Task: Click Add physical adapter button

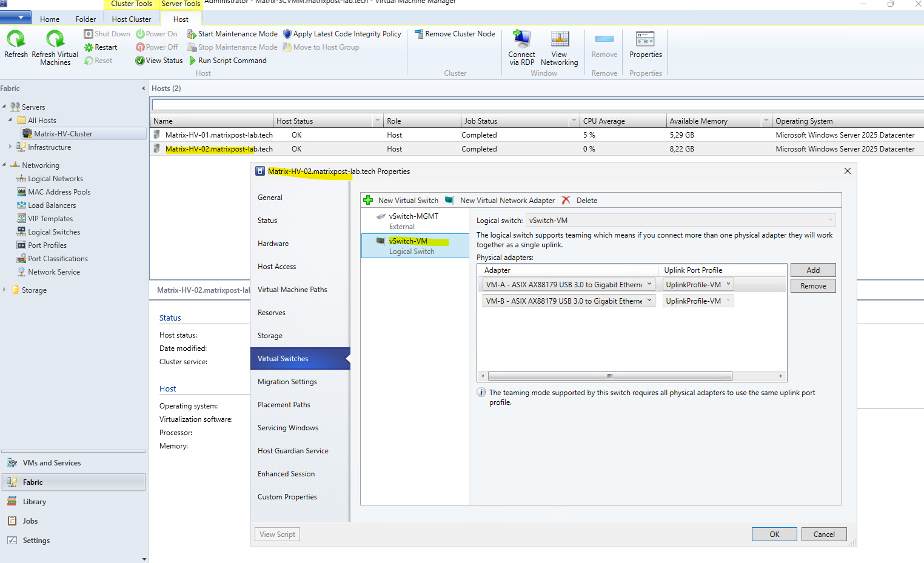Action: coord(813,270)
